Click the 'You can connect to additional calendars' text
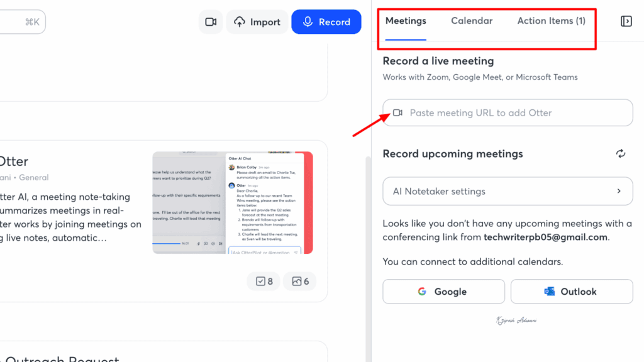The width and height of the screenshot is (644, 362). click(x=473, y=261)
